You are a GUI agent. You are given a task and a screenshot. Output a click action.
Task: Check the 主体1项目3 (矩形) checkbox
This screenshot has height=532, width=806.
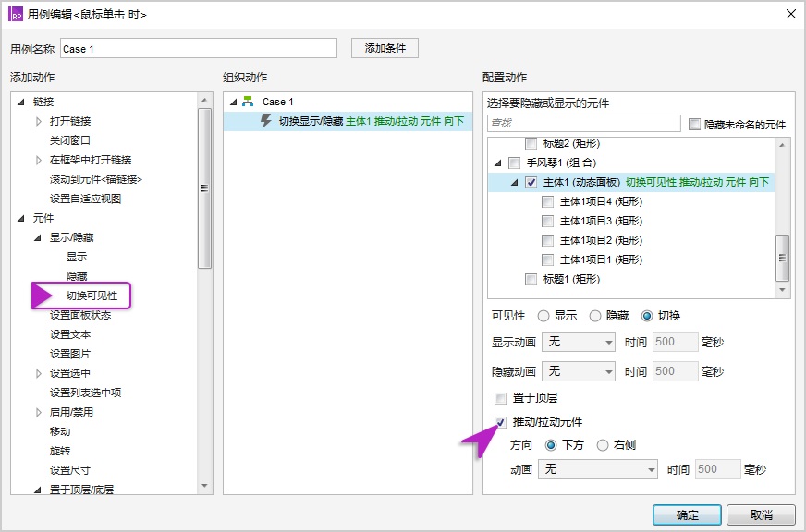click(547, 222)
